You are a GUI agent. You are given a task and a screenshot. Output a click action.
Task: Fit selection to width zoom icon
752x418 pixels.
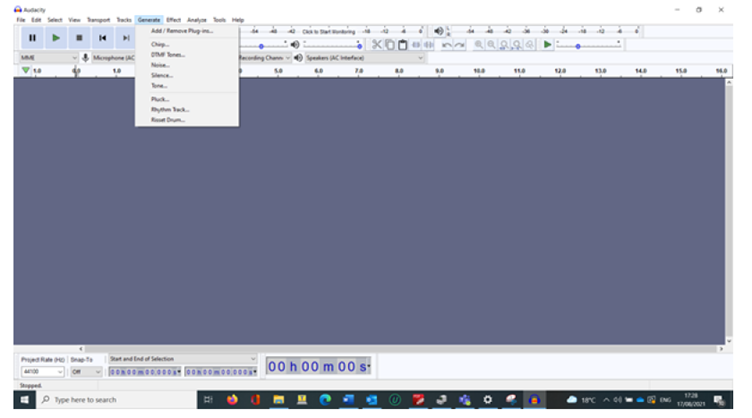[x=504, y=45]
